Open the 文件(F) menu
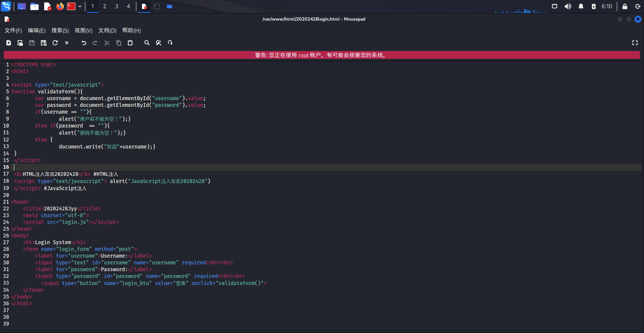 coord(13,30)
